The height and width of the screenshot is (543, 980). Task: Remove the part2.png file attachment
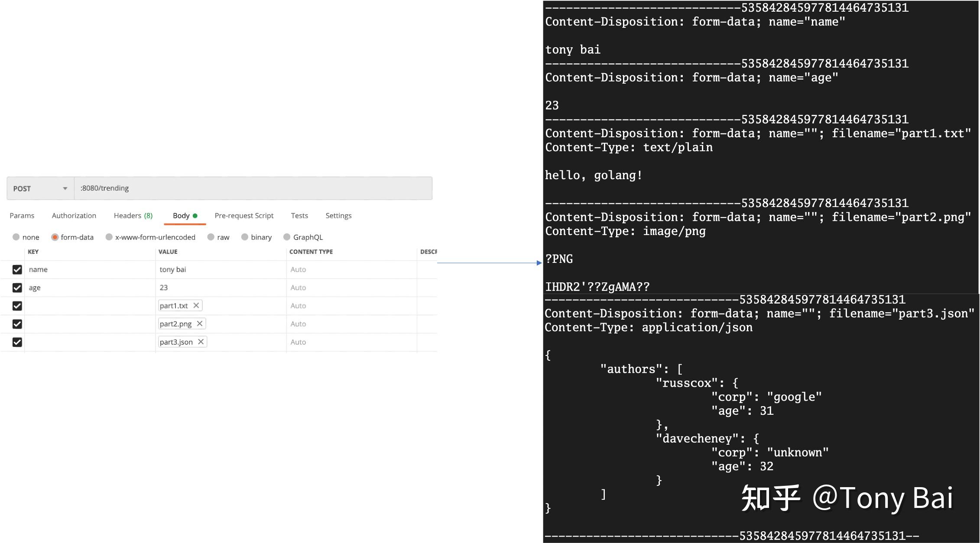tap(200, 323)
